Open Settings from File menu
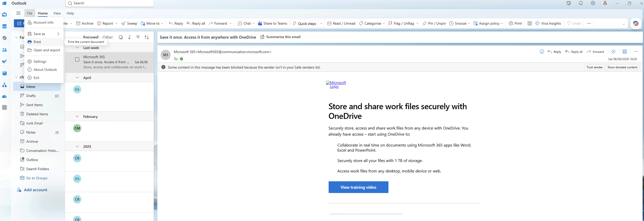 pyautogui.click(x=44, y=61)
